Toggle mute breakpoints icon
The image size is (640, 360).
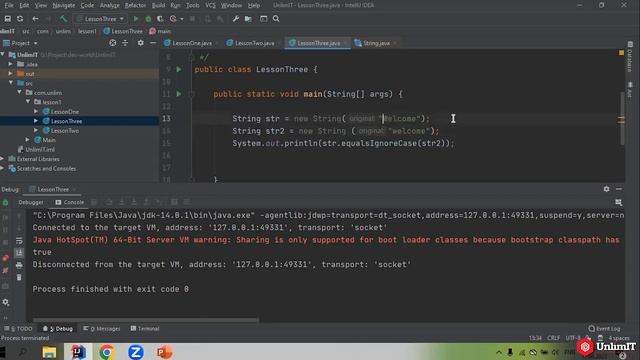coord(5,270)
